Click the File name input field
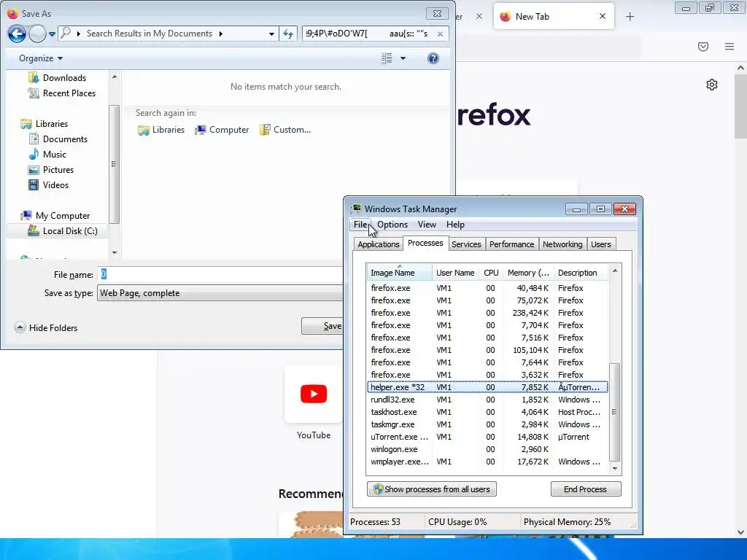The image size is (747, 560). coord(220,274)
